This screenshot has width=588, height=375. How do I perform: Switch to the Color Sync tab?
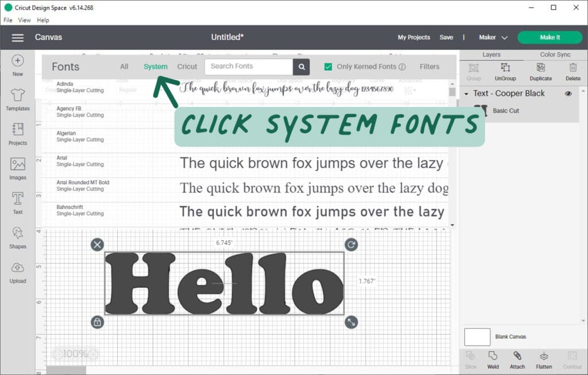555,55
